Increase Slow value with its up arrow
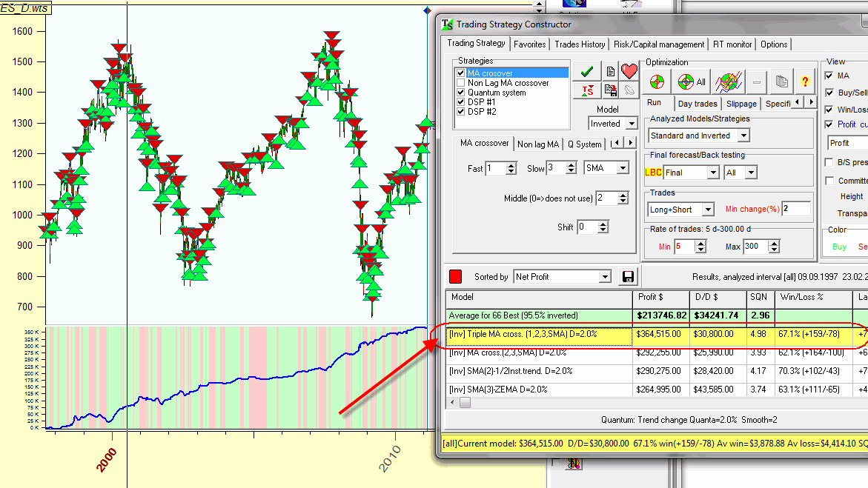Viewport: 868px width, 488px height. (572, 164)
